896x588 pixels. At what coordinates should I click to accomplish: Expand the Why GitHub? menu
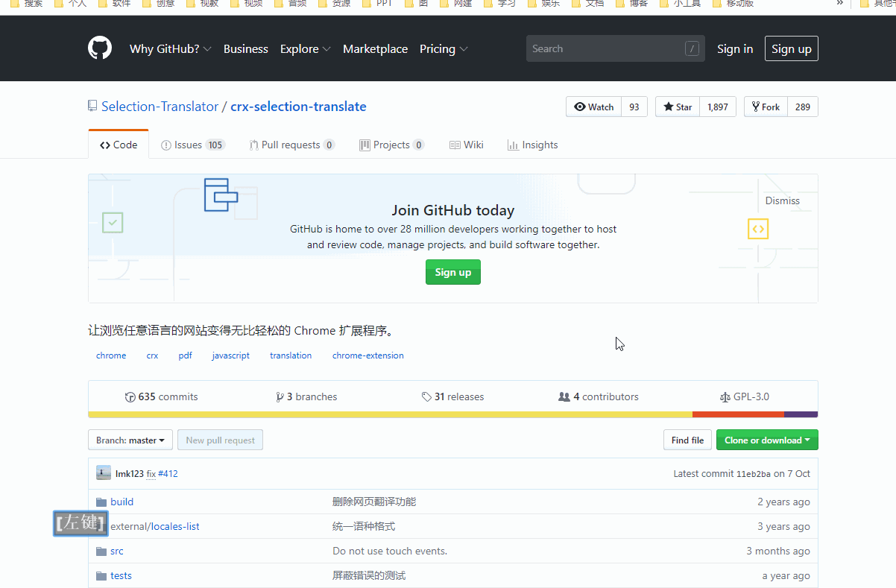[171, 48]
